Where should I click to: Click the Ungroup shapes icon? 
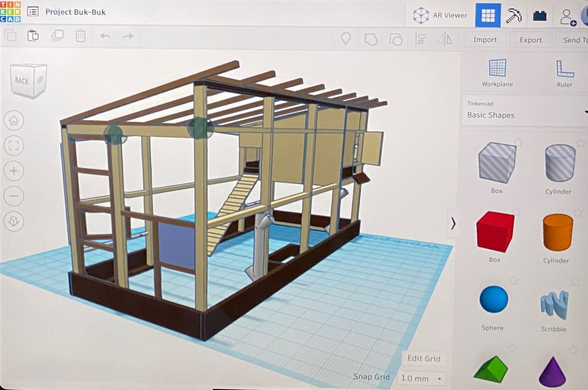396,40
